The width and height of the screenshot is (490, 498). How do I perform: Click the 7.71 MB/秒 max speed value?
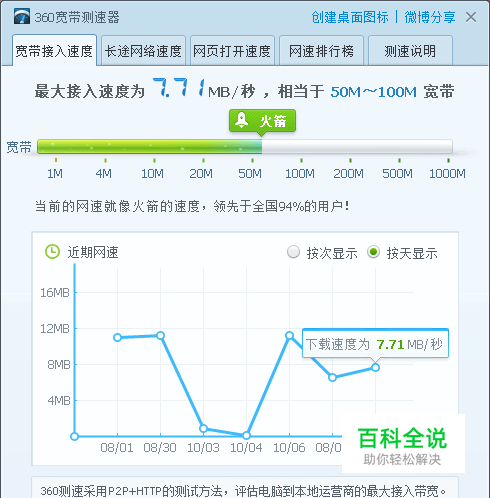(204, 88)
